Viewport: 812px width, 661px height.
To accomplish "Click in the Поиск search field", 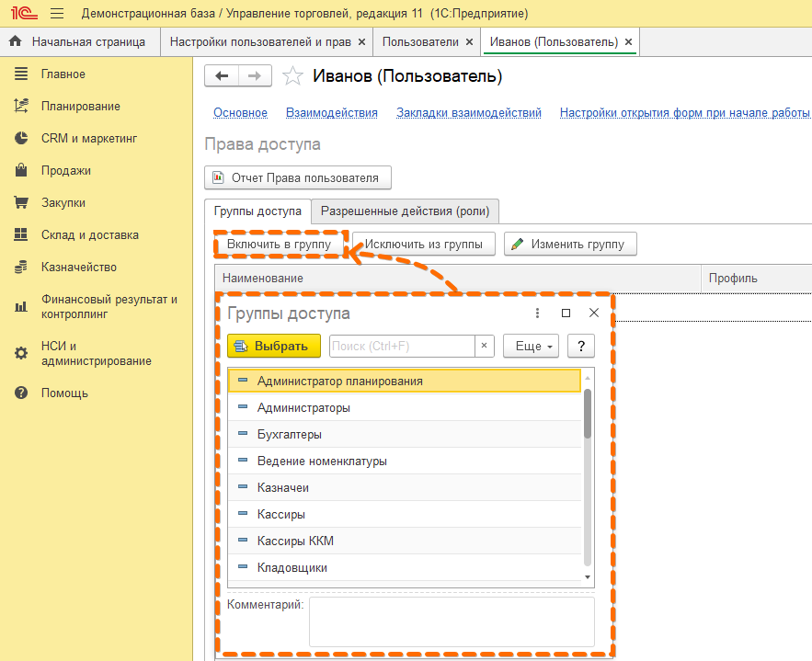I will (400, 346).
